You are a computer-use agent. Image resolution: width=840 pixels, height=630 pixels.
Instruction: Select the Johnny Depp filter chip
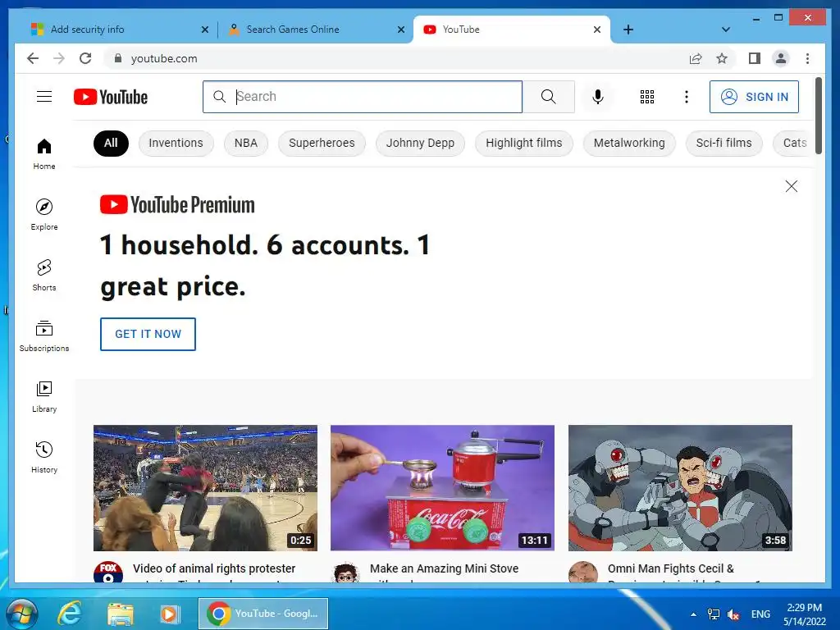click(x=420, y=143)
